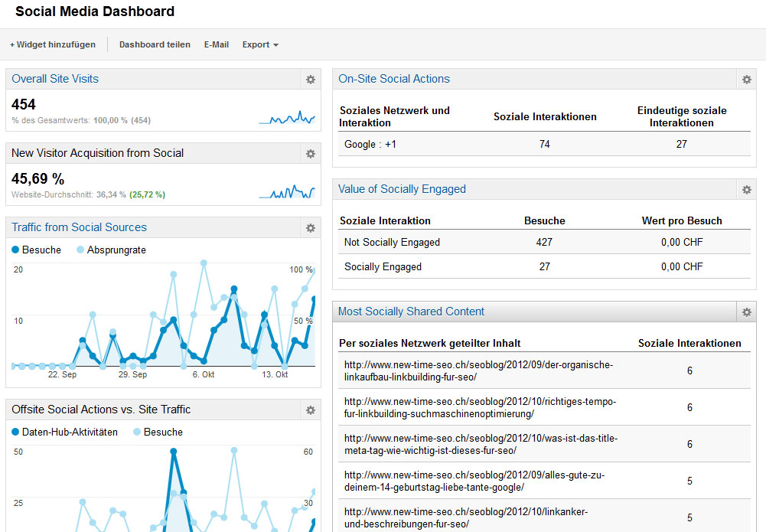The width and height of the screenshot is (766, 532).
Task: Choose the E-Mail toolbar option
Action: pyautogui.click(x=217, y=44)
